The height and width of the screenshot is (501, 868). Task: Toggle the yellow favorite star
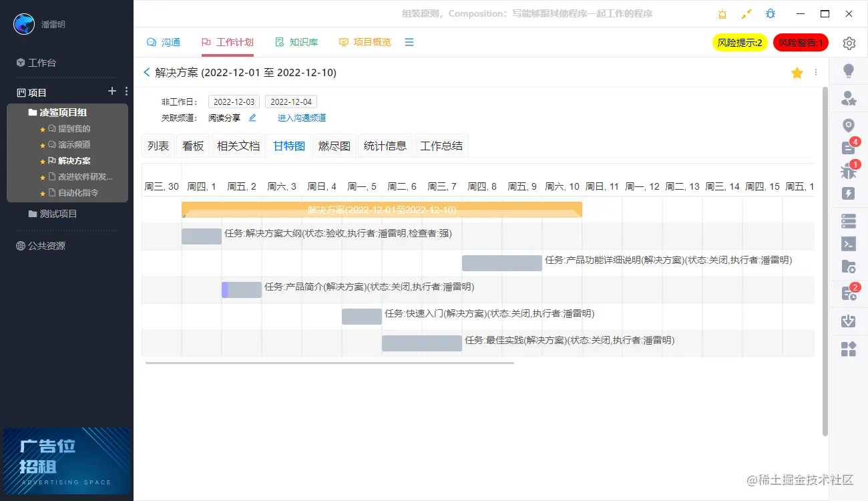[797, 73]
